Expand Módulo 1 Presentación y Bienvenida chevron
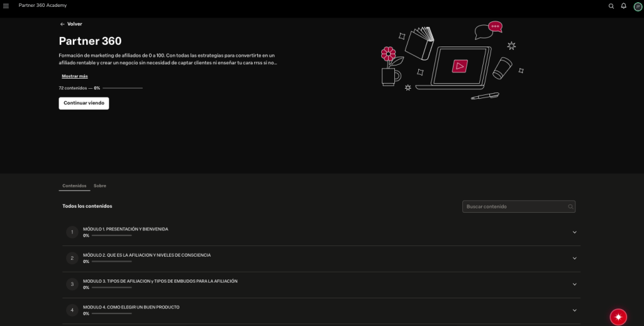Image resolution: width=644 pixels, height=326 pixels. pos(575,232)
